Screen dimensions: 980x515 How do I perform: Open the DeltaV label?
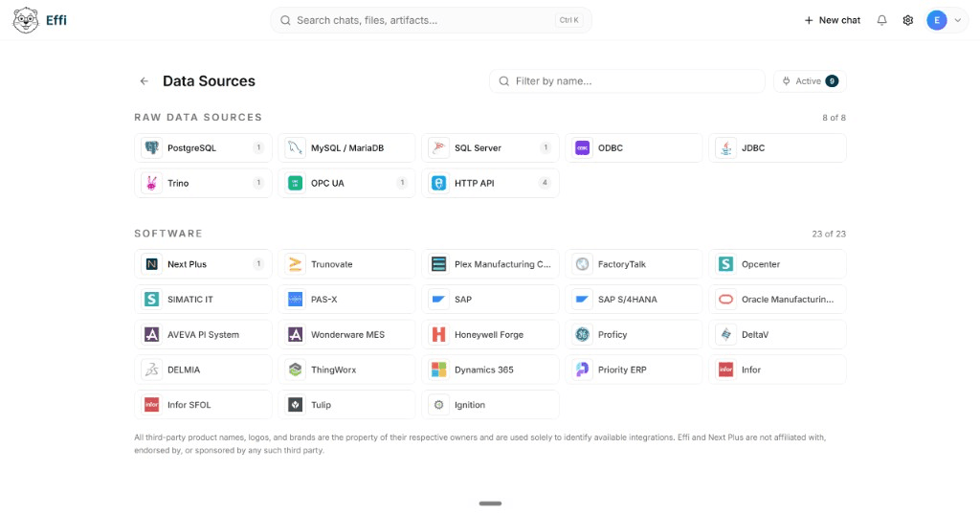(755, 334)
